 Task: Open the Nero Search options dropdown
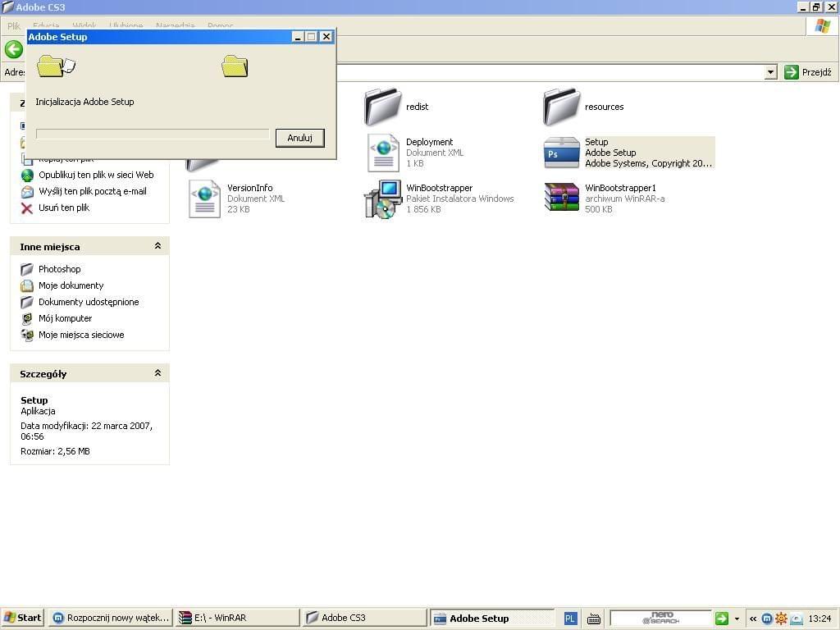click(735, 618)
